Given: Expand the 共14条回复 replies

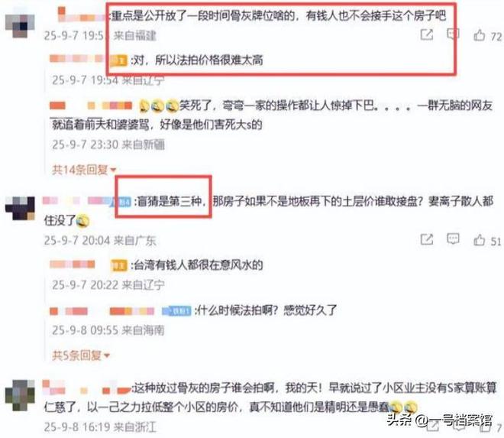Looking at the screenshot, I should tap(84, 170).
